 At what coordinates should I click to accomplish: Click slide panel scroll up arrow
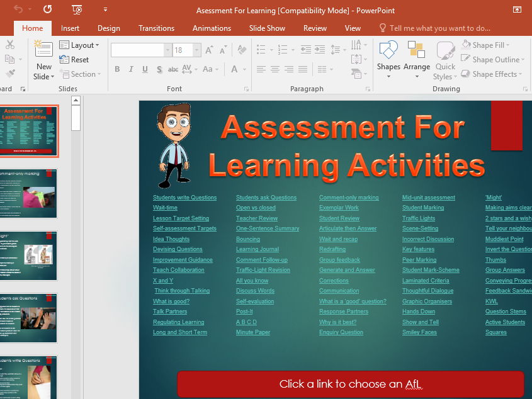pos(76,101)
